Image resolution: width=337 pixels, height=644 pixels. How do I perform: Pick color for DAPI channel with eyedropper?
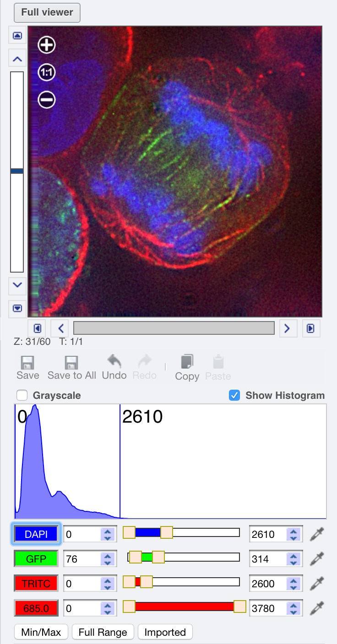point(317,534)
